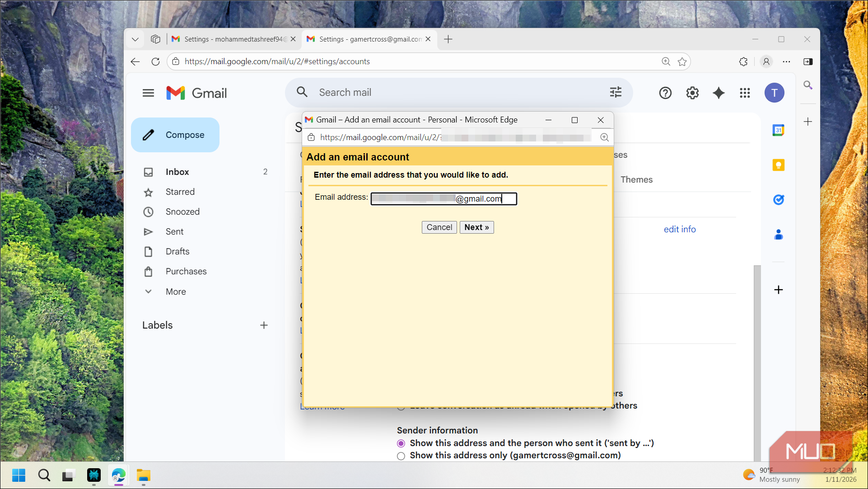Open Edge settings and more menu
Viewport: 868px width, 489px height.
pos(786,61)
